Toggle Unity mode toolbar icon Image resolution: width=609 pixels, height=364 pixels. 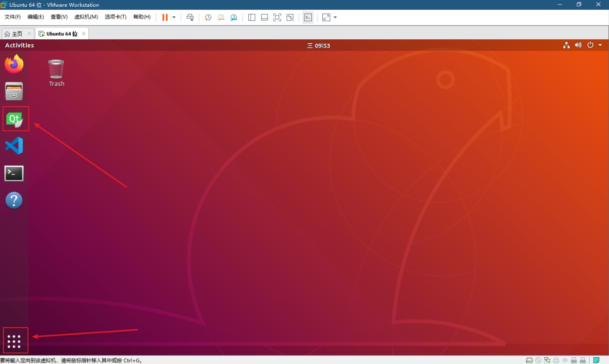click(290, 17)
